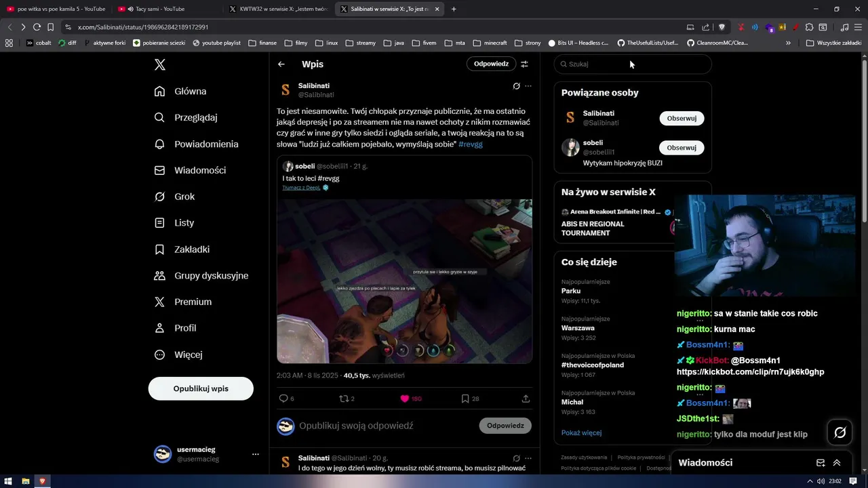Click Odpowiedz button in Wpis header

[491, 64]
